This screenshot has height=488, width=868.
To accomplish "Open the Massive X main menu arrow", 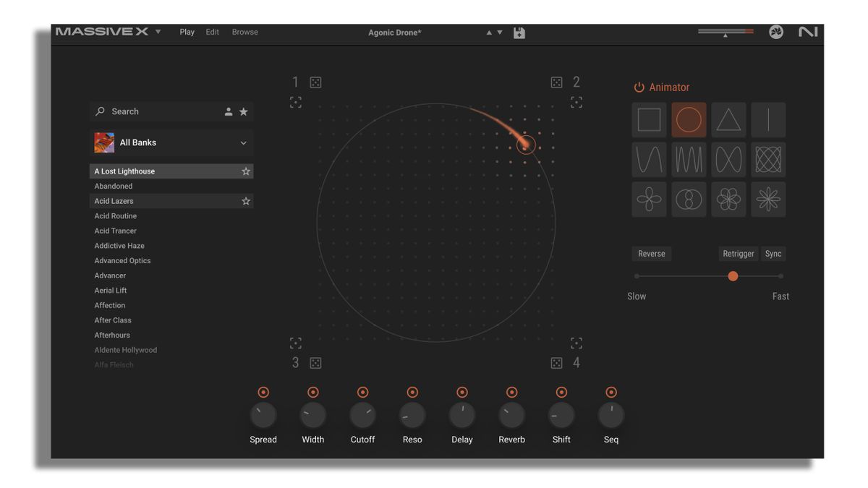I will coord(158,32).
